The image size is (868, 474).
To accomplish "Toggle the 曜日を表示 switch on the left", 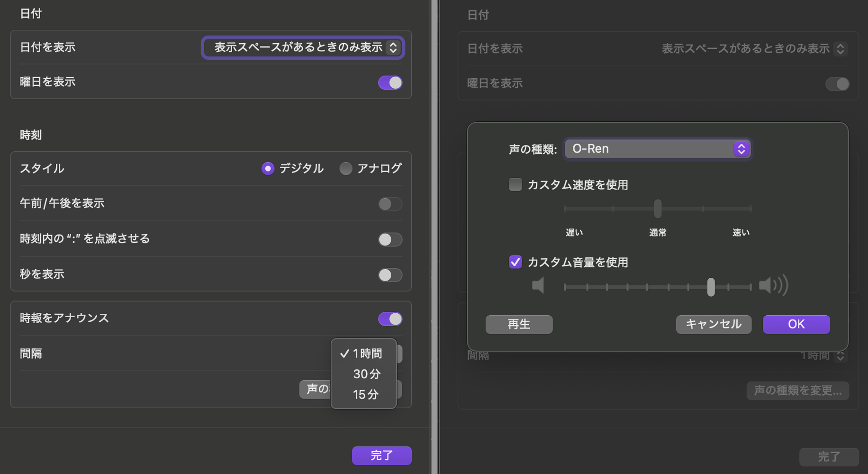I will (x=390, y=82).
